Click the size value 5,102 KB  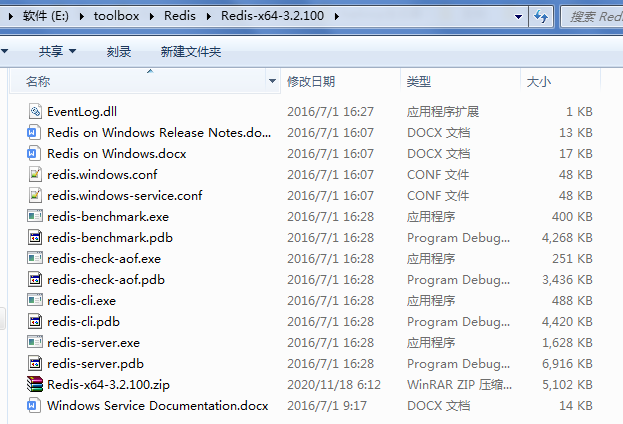tap(567, 385)
